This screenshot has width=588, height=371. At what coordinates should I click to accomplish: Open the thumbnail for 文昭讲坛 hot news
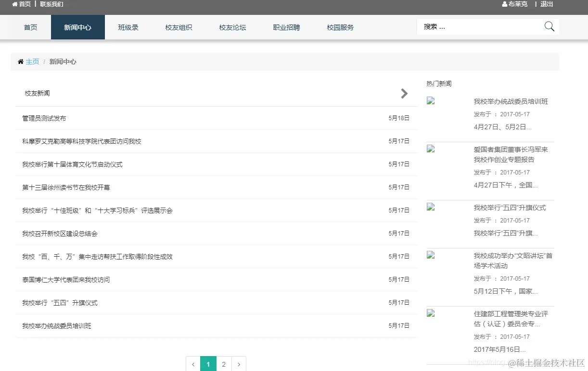[431, 255]
